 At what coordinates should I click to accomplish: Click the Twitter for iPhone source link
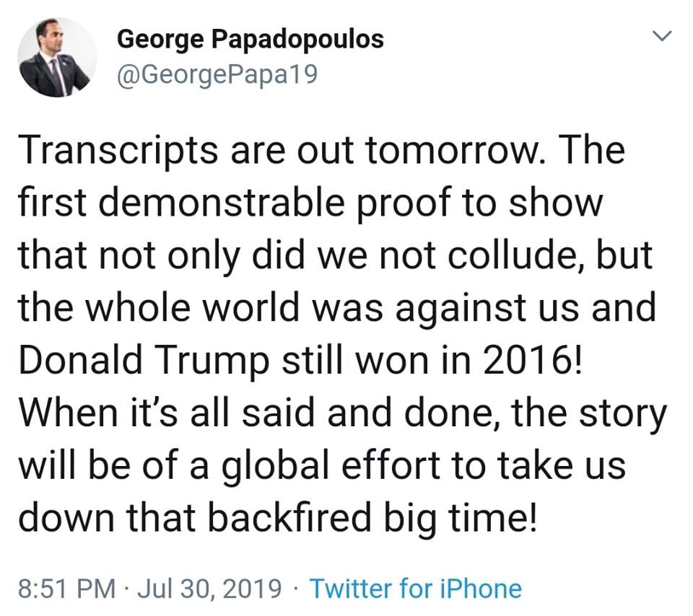415,589
